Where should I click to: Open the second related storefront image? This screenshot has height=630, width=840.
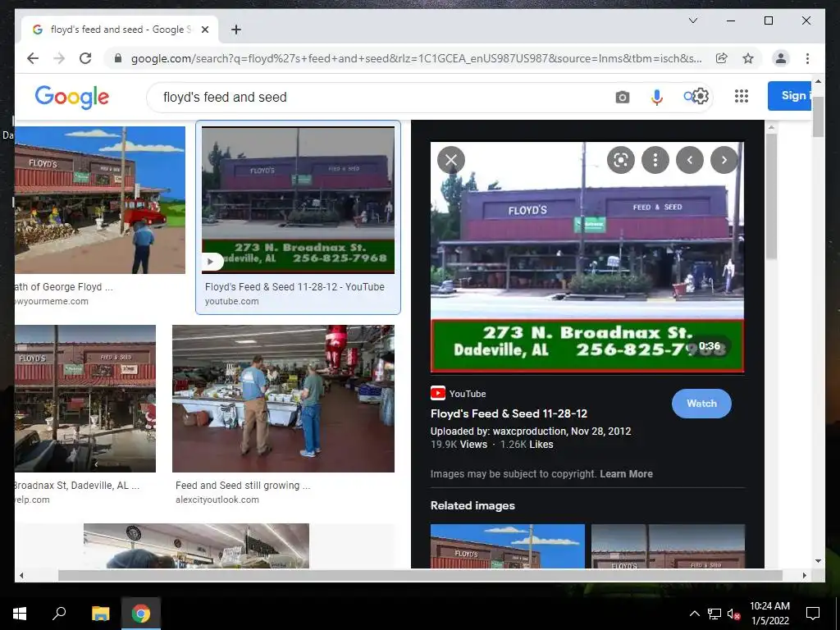(668, 546)
